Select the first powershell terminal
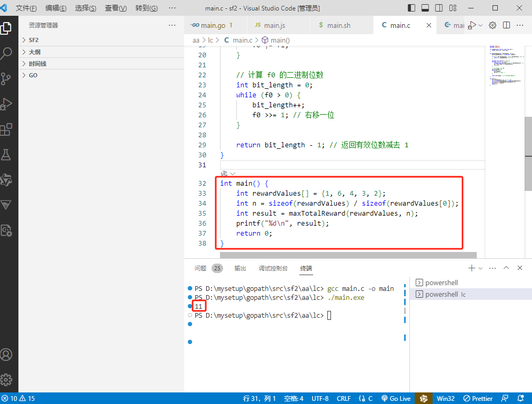Screen dimensions: 532x404 (471, 282)
